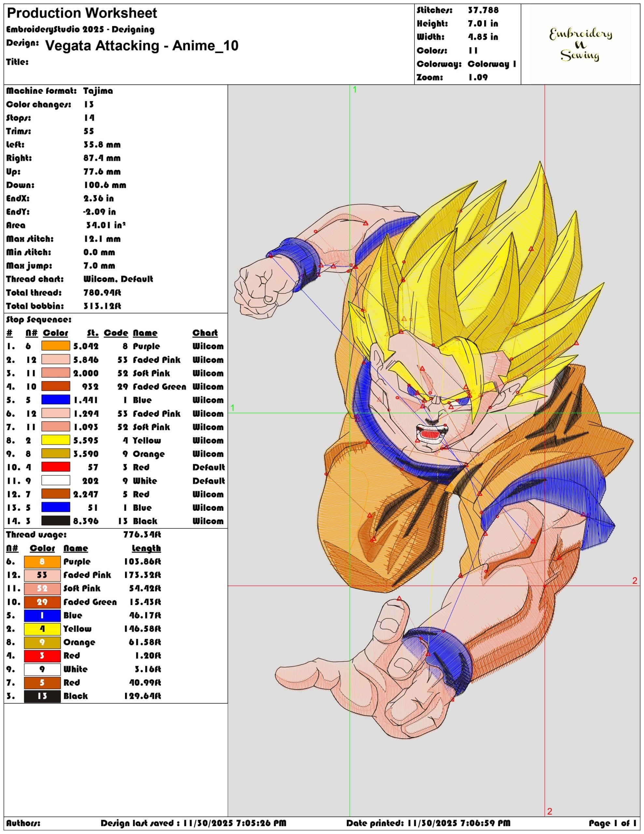Viewport: 644px width, 834px height.
Task: Click the "Title:" label
Action: [x=17, y=62]
